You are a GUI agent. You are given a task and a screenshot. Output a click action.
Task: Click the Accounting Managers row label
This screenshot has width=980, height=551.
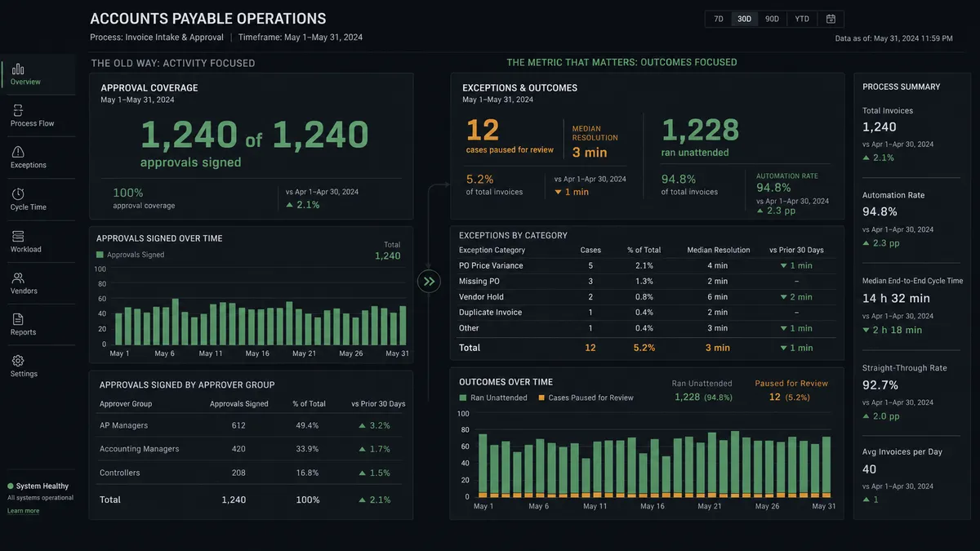click(139, 449)
